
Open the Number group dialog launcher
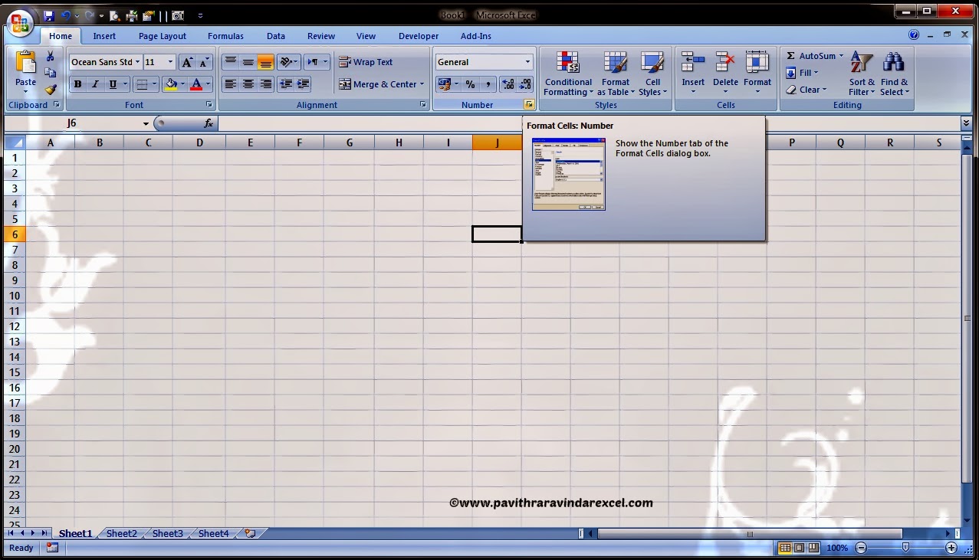[x=530, y=104]
